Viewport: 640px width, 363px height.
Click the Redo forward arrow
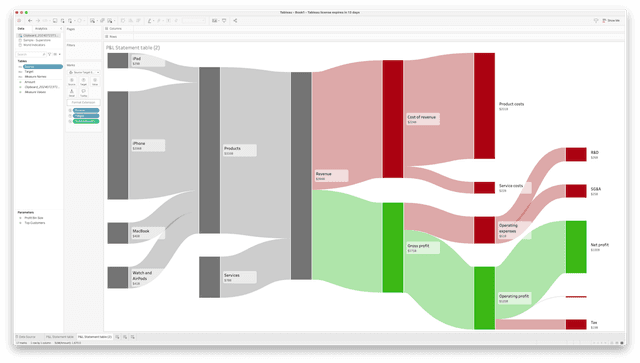38,20
